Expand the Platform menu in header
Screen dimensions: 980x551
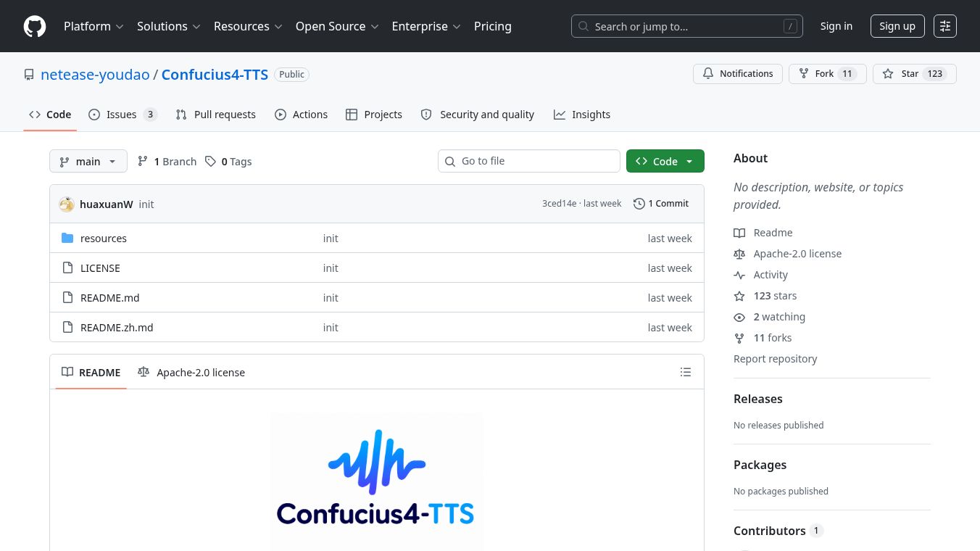pyautogui.click(x=94, y=26)
